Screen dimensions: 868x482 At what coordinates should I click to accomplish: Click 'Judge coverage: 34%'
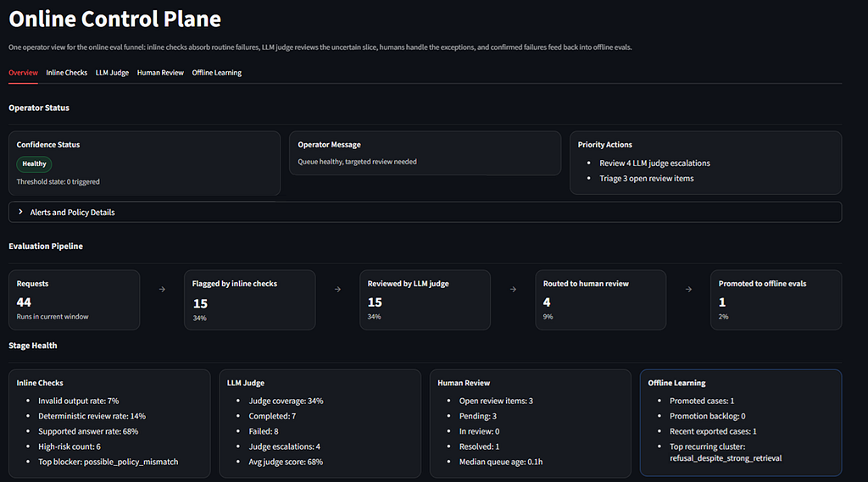coord(286,401)
